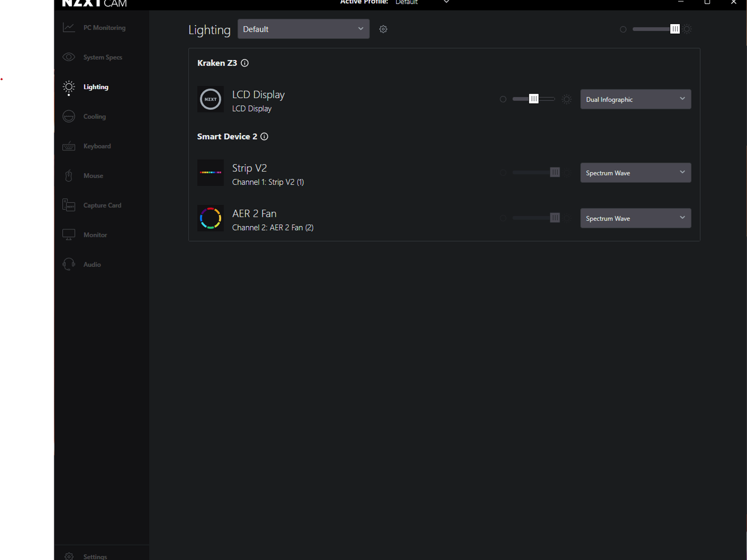Show Smart Device 2 info icon
This screenshot has width=747, height=560.
[264, 136]
